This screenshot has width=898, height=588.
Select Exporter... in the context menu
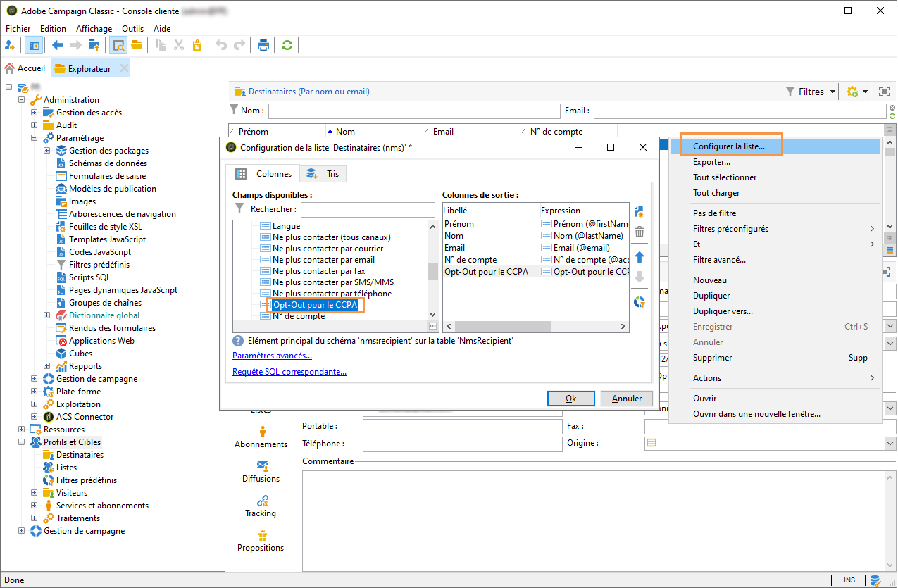pos(711,162)
